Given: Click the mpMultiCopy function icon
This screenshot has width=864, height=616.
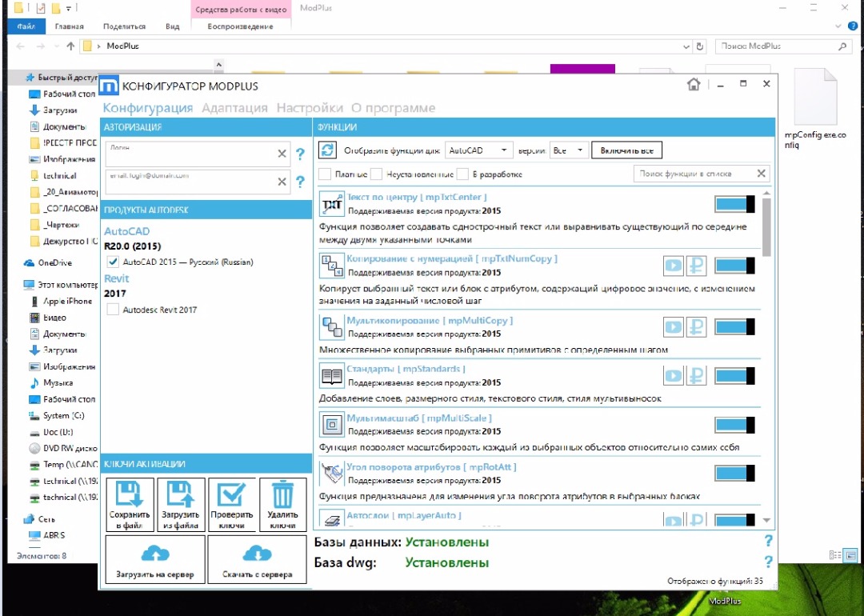Looking at the screenshot, I should 332,327.
